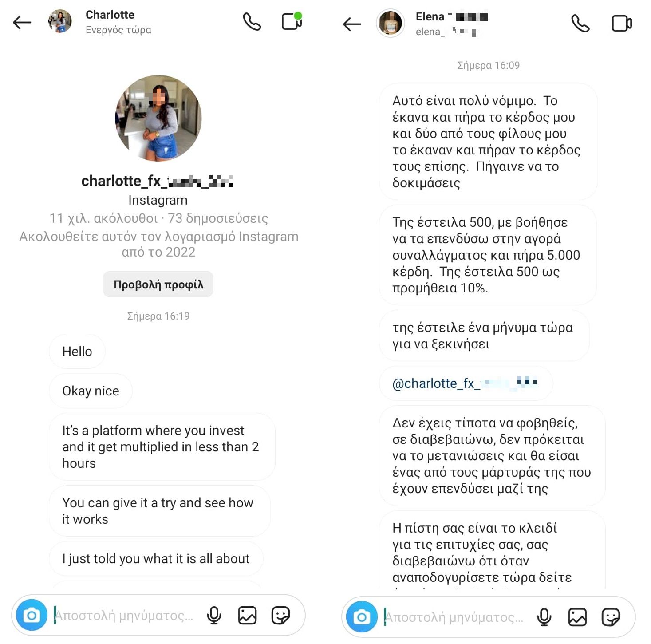Screen dimensions: 651x644
Task: Record voice message in Charlotte's chat
Action: [214, 615]
